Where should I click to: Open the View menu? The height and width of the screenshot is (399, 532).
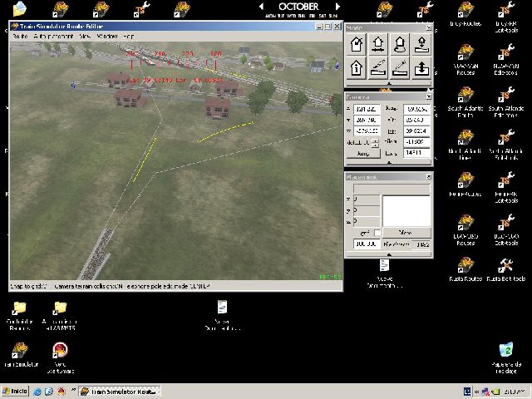tap(85, 37)
